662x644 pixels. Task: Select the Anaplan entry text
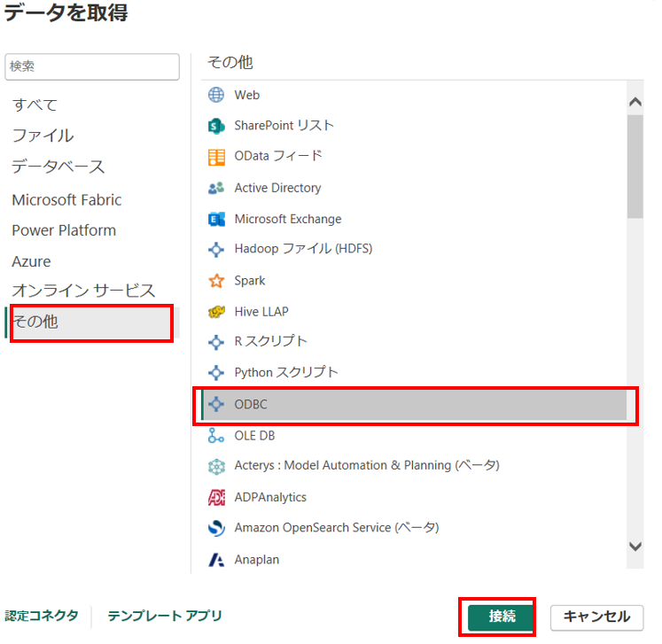coord(257,560)
